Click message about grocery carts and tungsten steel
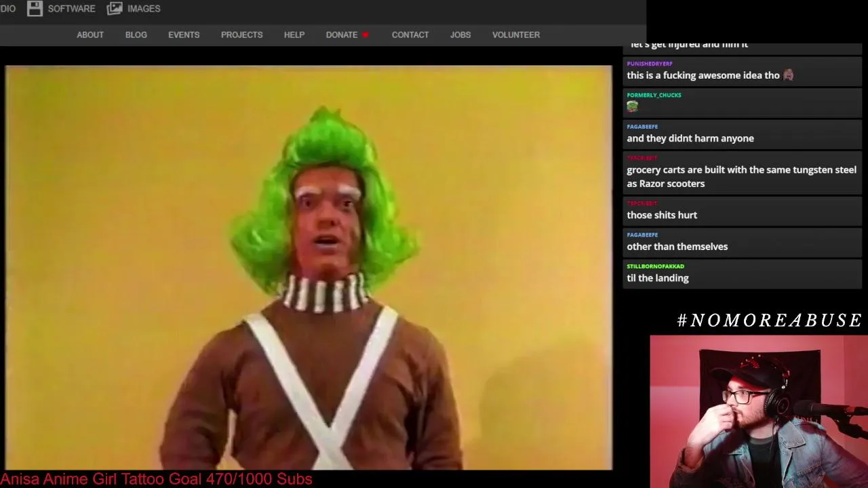 (742, 177)
